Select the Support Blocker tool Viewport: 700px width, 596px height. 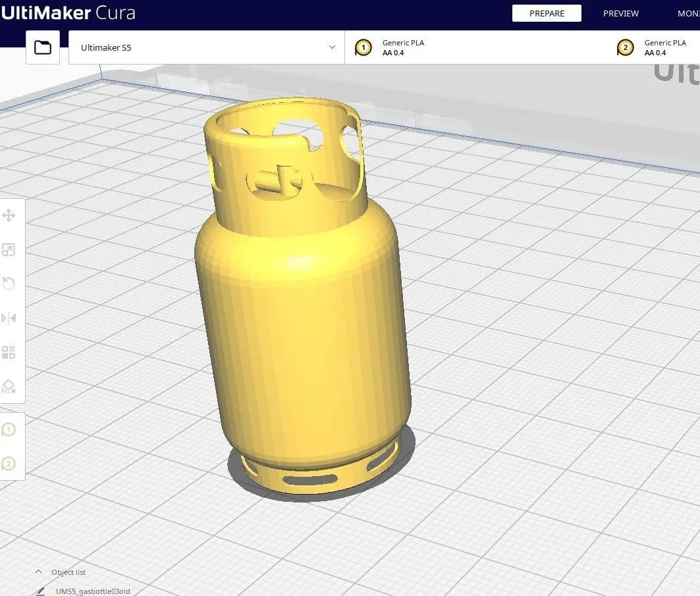(9, 386)
